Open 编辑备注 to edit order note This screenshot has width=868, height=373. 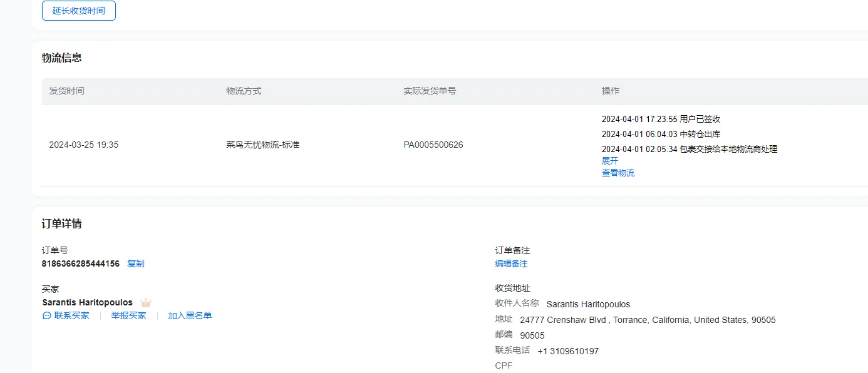click(x=512, y=263)
